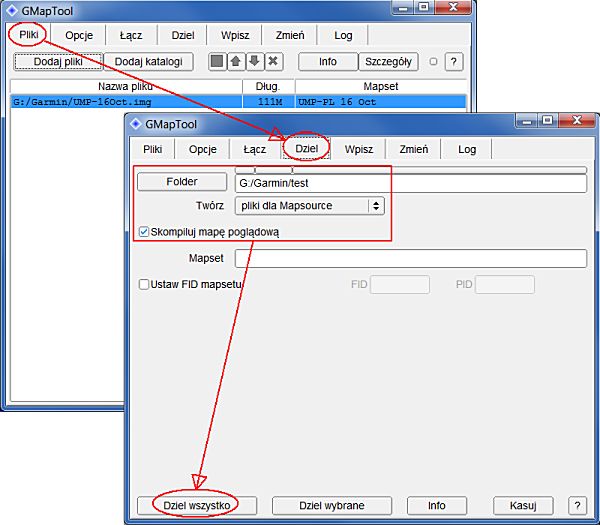The image size is (600, 525).
Task: Click the square select-all icon in the file toolbar
Action: (x=217, y=62)
